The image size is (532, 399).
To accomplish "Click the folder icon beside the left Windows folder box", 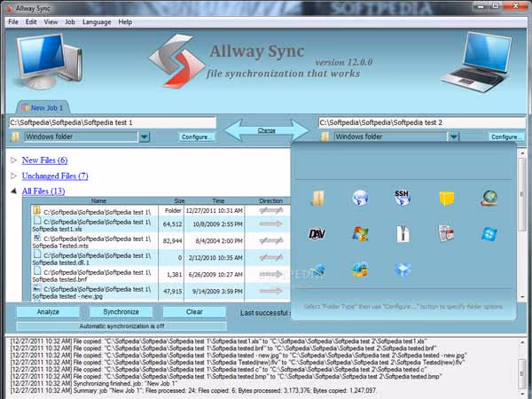I will [15, 137].
